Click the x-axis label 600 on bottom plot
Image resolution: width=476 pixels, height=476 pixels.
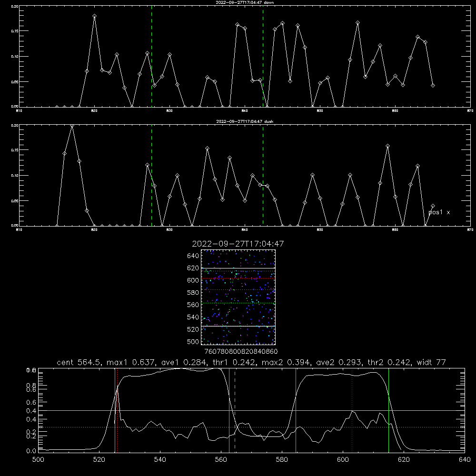pos(343,460)
